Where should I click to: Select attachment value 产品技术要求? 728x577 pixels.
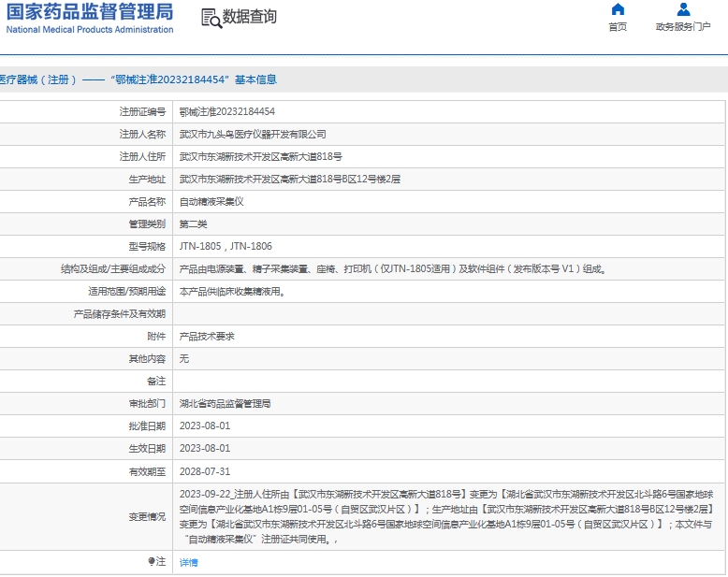[x=207, y=337]
